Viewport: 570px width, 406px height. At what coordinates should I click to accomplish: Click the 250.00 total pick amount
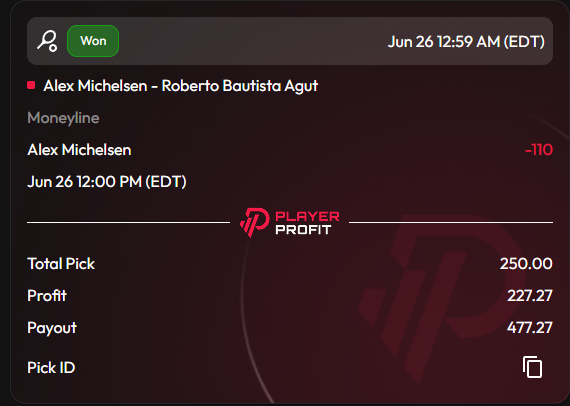[526, 264]
